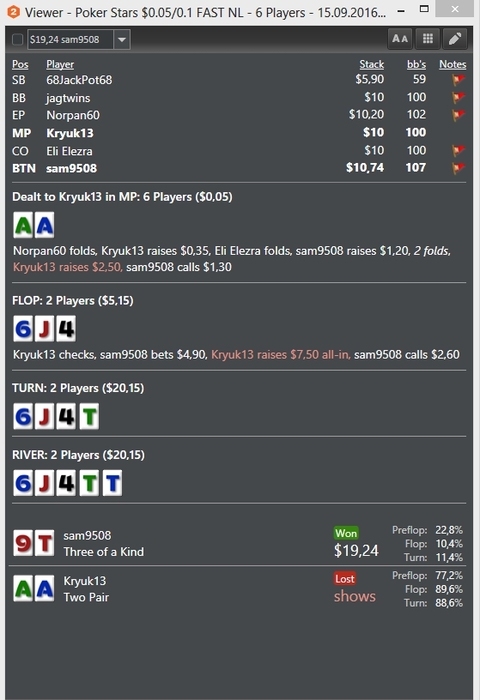
Task: Click the orange app logo in title bar
Action: 13,12
